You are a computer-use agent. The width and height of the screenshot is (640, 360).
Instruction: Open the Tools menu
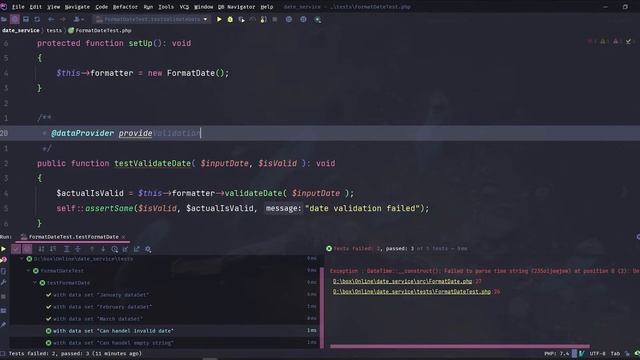click(166, 7)
